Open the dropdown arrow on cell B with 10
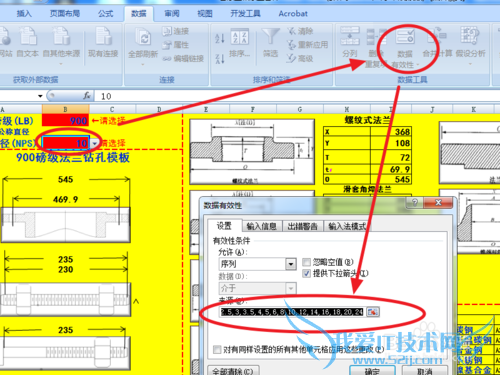Image resolution: width=500 pixels, height=375 pixels. (x=95, y=143)
